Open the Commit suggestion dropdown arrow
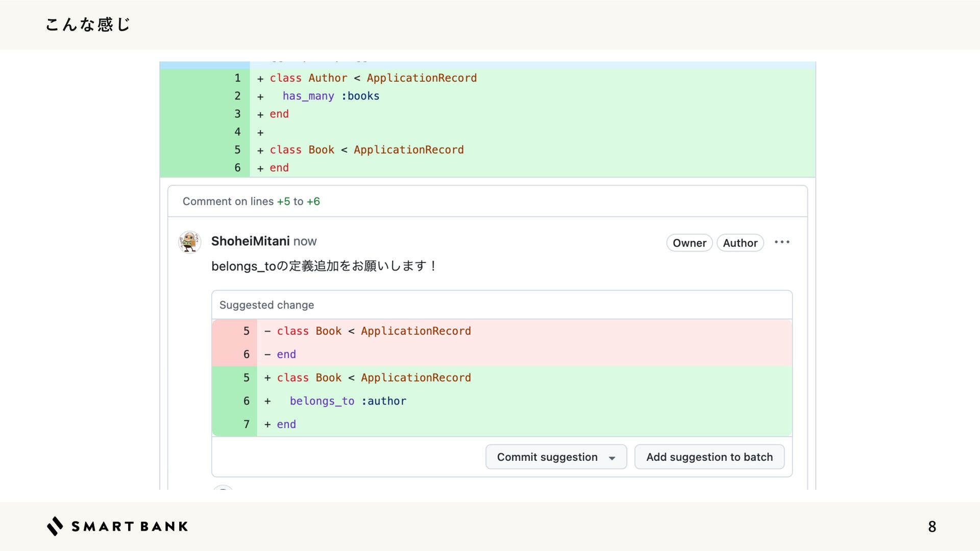980x551 pixels. click(x=612, y=458)
